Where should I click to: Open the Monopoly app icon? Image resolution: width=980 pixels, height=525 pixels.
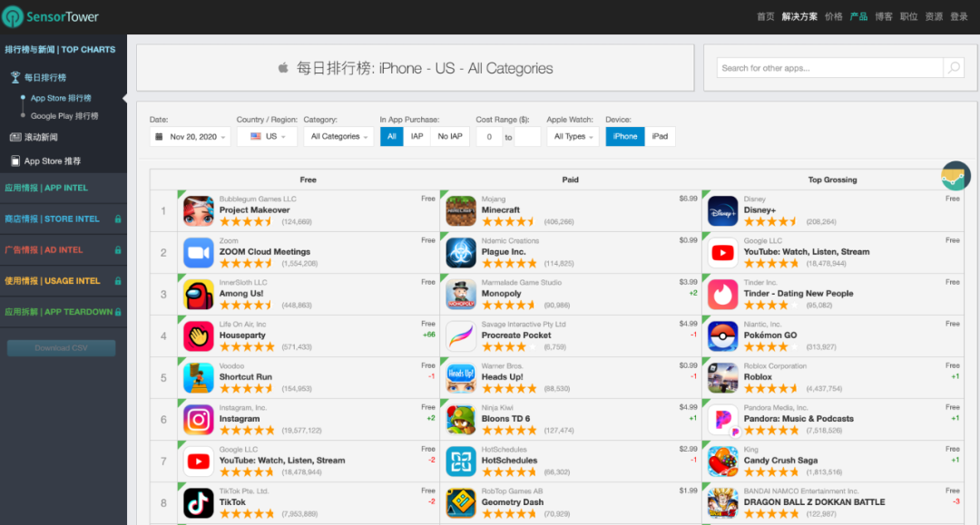point(461,295)
